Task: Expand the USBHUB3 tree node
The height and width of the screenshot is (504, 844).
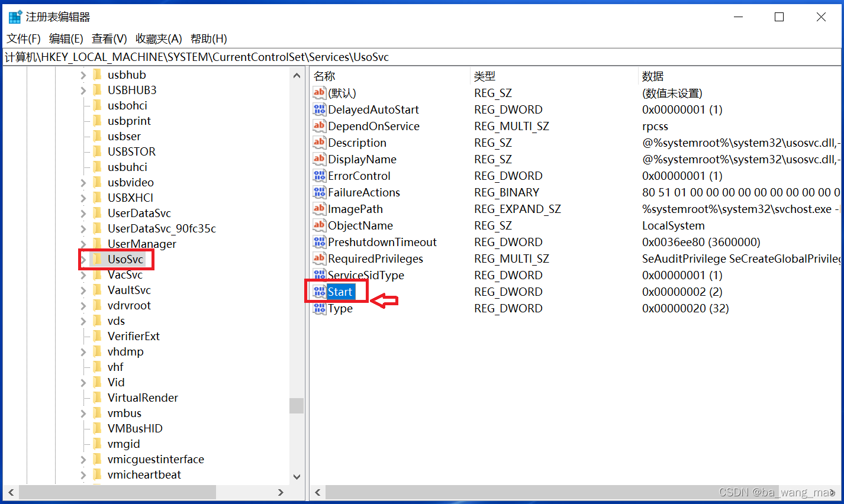Action: point(83,91)
